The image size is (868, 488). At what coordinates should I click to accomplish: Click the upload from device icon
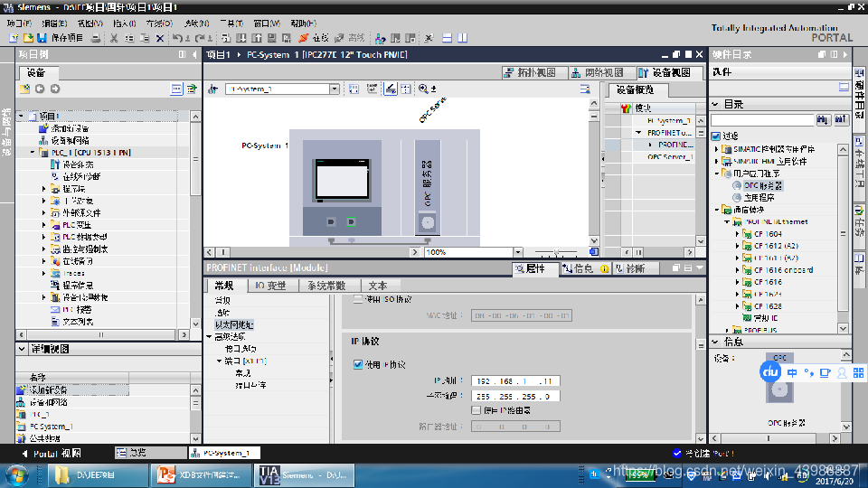pyautogui.click(x=257, y=38)
